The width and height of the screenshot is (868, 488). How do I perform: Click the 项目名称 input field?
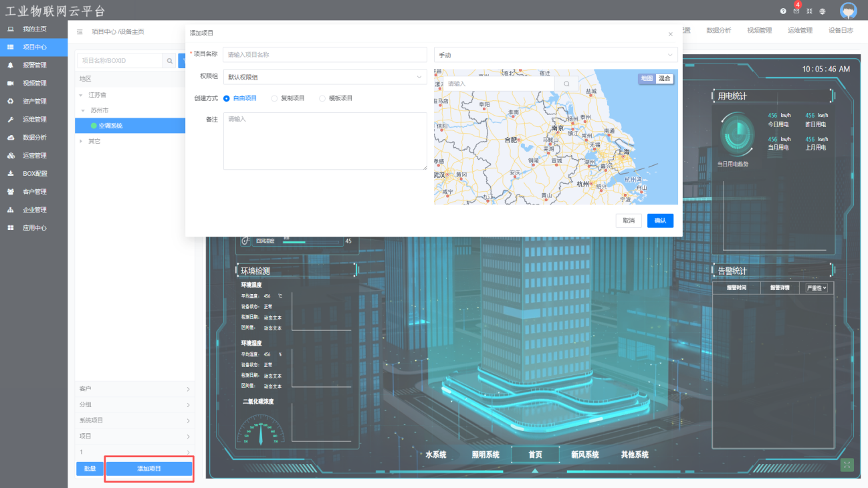324,55
